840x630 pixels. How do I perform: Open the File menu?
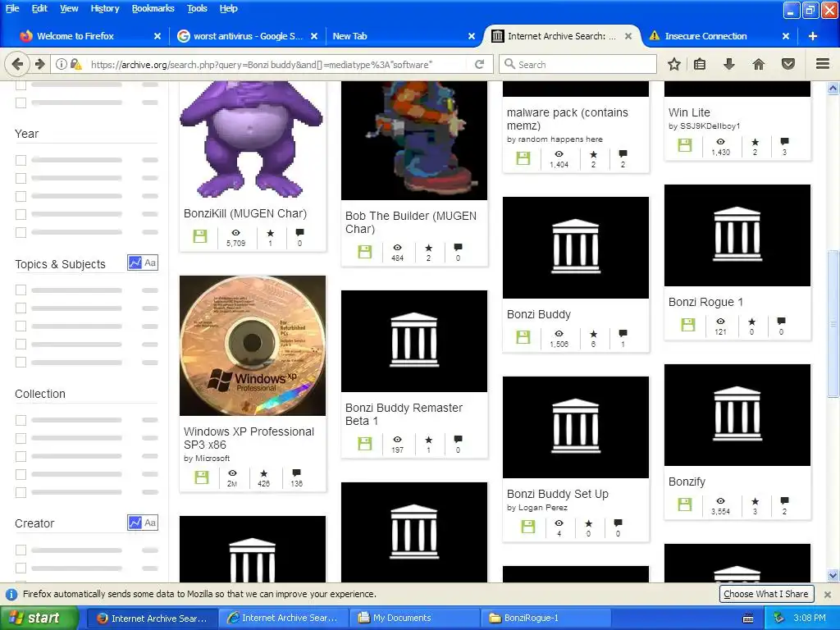[x=12, y=8]
